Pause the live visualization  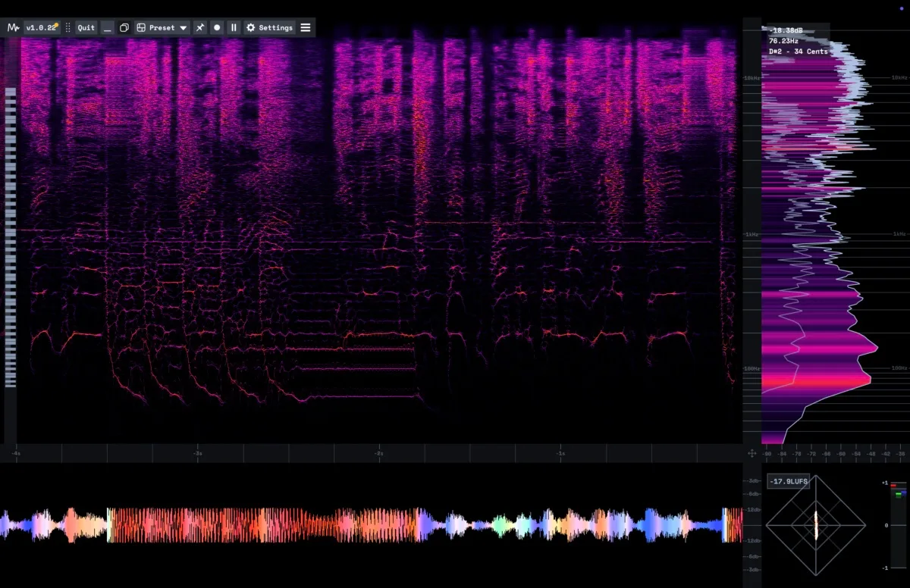pyautogui.click(x=234, y=27)
